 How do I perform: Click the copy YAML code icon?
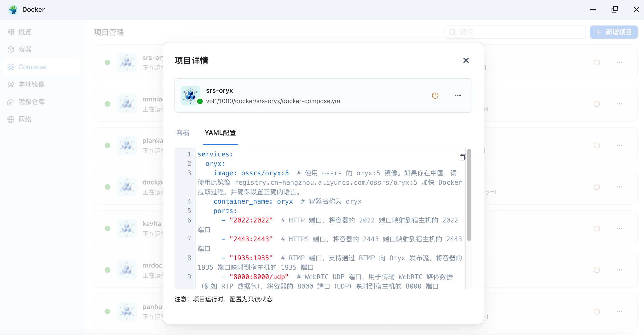[462, 157]
